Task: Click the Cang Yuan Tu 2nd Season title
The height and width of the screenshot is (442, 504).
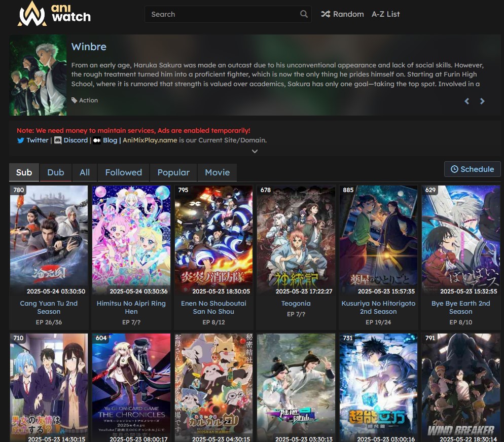Action: pyautogui.click(x=49, y=307)
